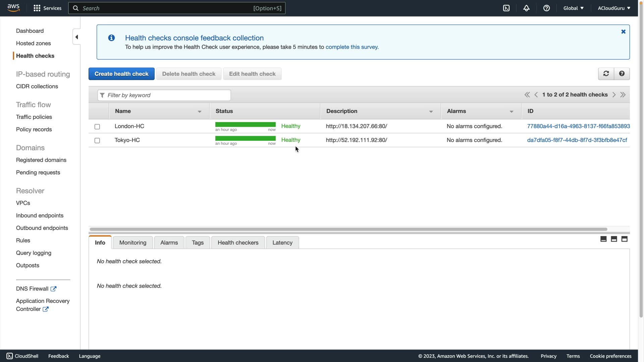This screenshot has width=644, height=362.
Task: Open the notifications bell
Action: coord(526,8)
